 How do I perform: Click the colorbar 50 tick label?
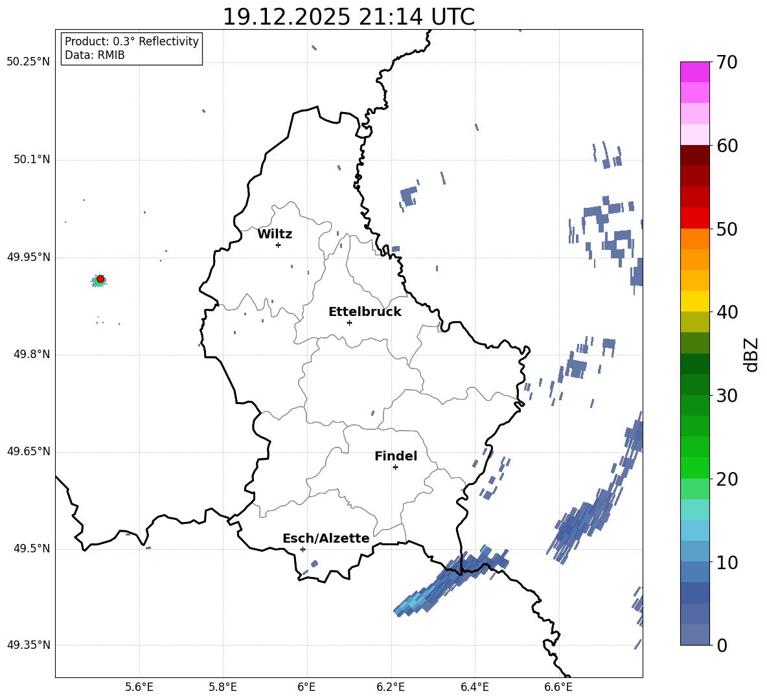point(727,229)
